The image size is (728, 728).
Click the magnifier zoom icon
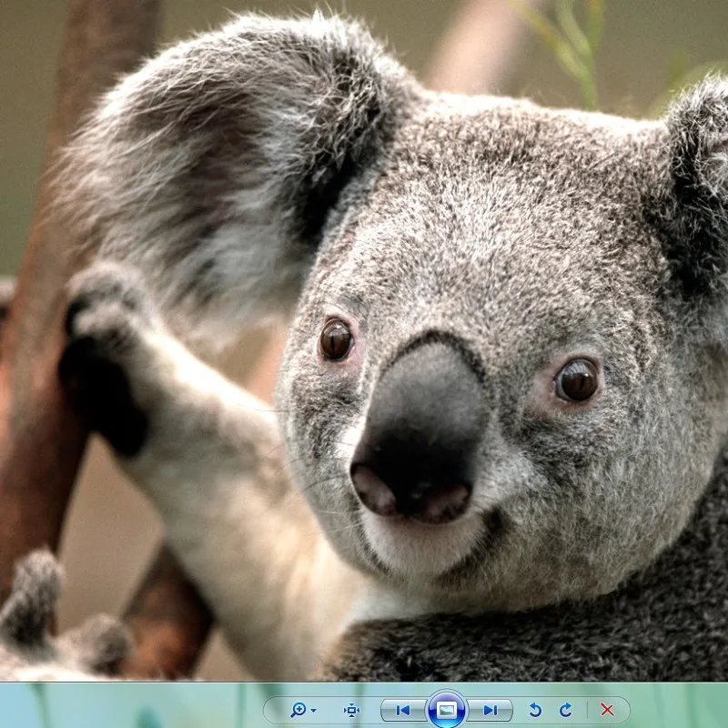pyautogui.click(x=298, y=710)
